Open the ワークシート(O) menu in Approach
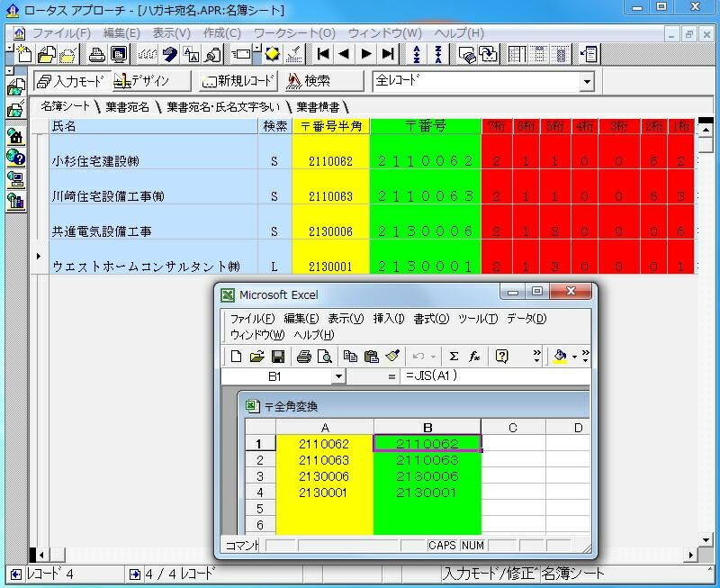The image size is (720, 588). point(294,33)
